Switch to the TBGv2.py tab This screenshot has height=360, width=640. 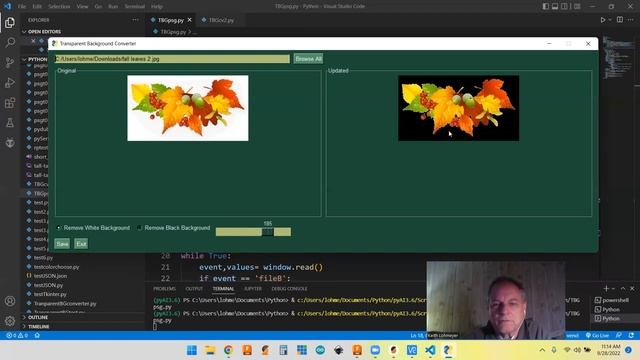pos(221,20)
